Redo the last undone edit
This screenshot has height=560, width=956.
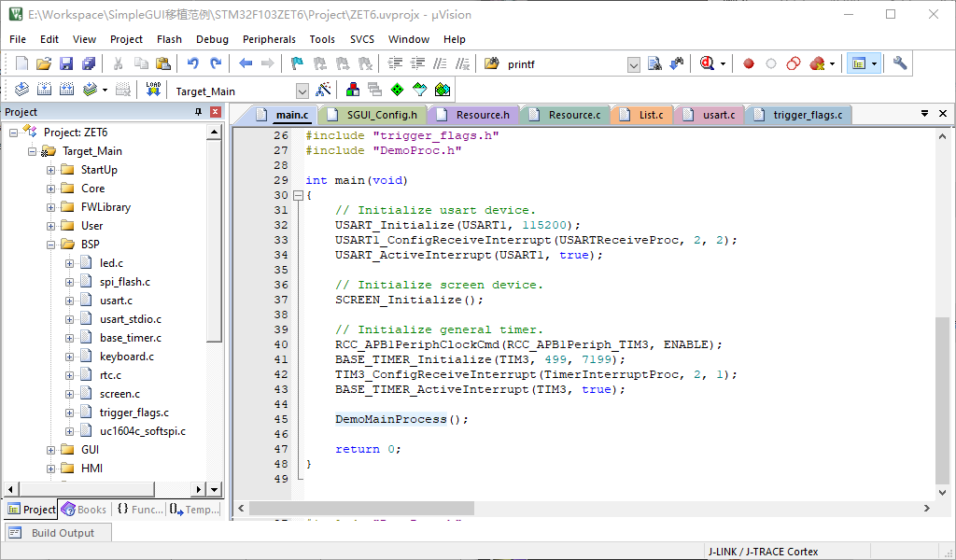[x=216, y=63]
